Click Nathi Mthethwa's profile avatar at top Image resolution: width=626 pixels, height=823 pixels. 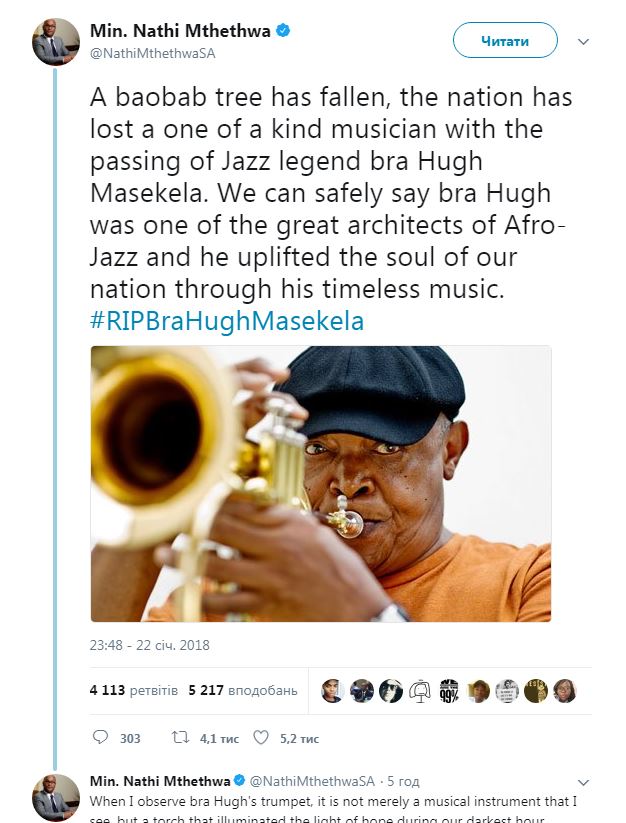pyautogui.click(x=56, y=42)
